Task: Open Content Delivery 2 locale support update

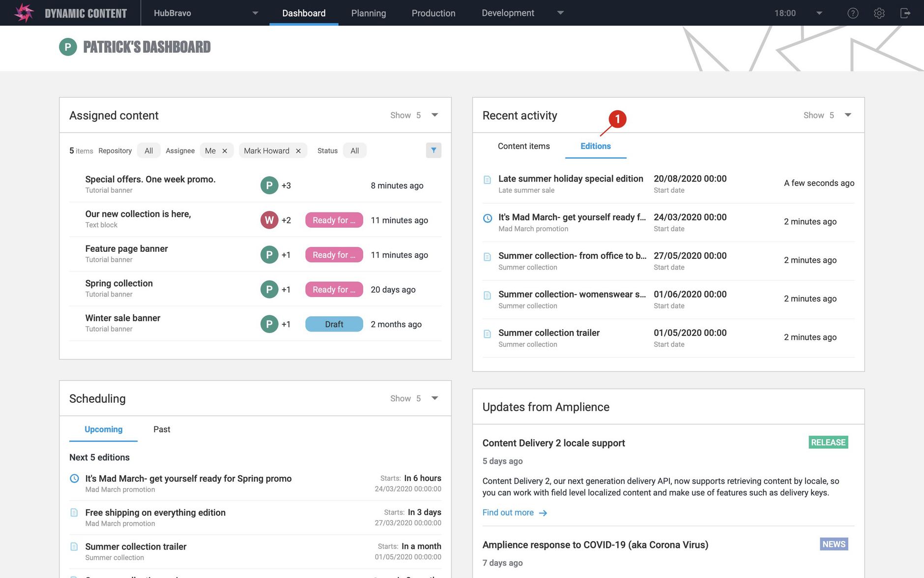Action: 554,443
